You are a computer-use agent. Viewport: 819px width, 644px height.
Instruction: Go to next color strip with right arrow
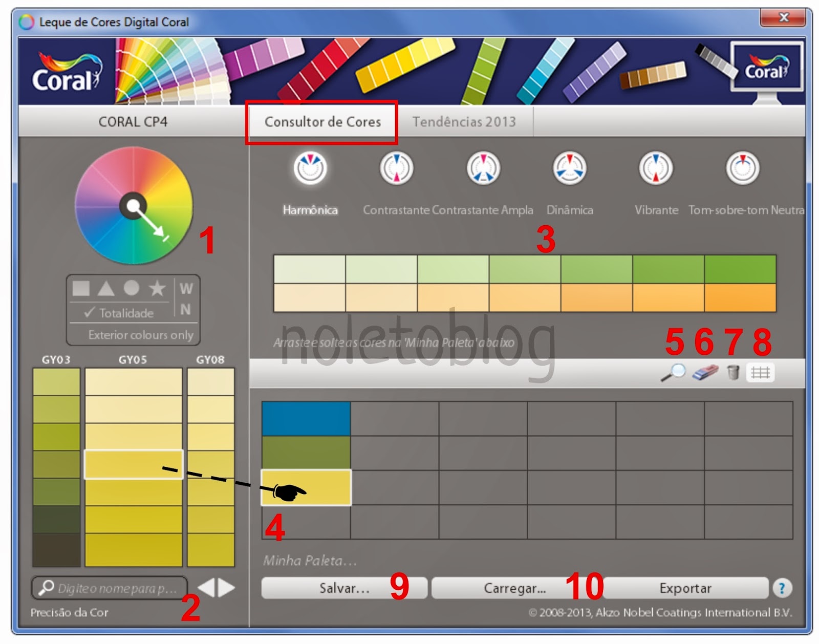pyautogui.click(x=226, y=587)
